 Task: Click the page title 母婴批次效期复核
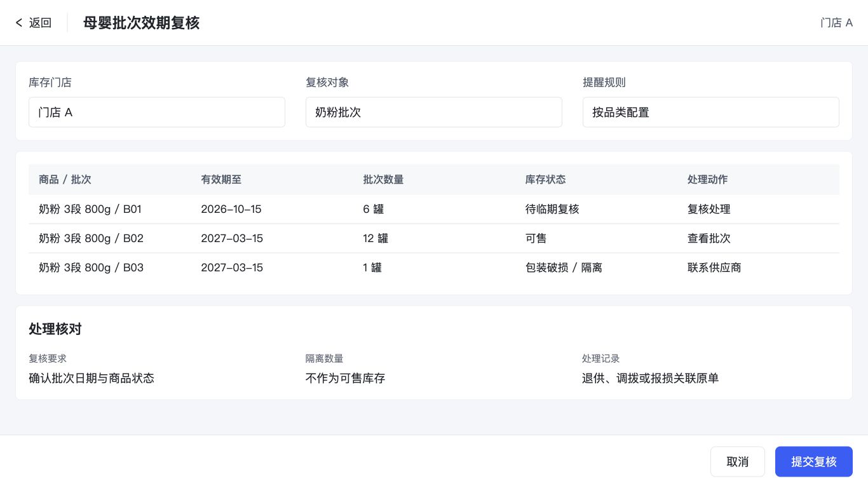(x=141, y=23)
